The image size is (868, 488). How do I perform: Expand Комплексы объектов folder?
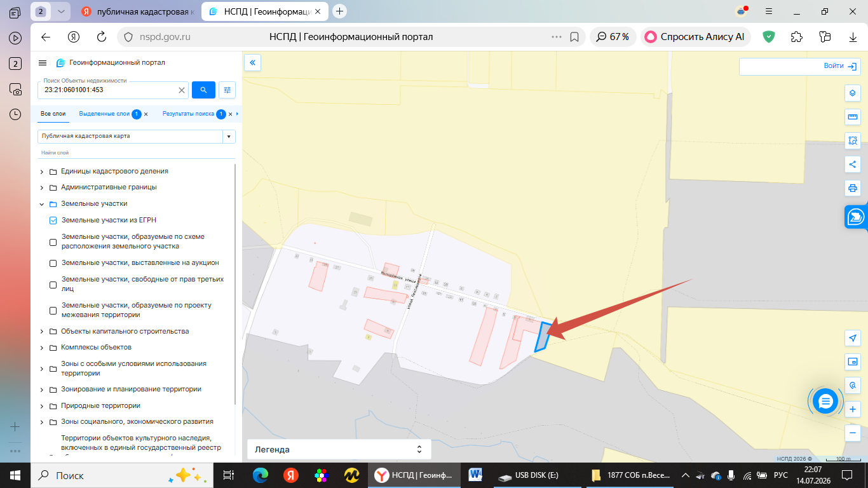pos(42,348)
